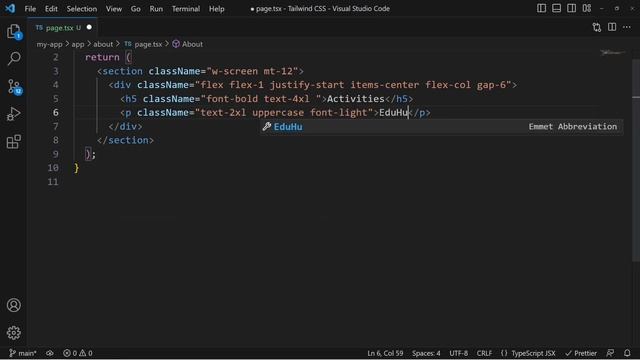Open the Manage gear icon

[13, 333]
